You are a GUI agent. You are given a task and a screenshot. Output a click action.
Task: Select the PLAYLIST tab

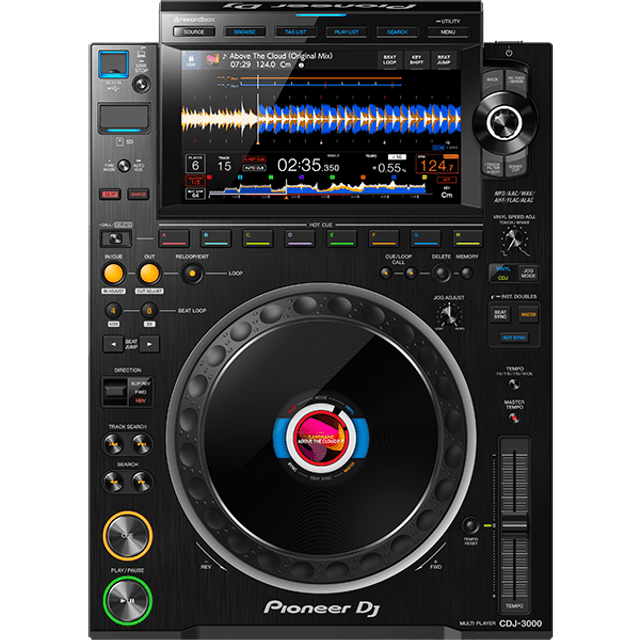coord(347,32)
